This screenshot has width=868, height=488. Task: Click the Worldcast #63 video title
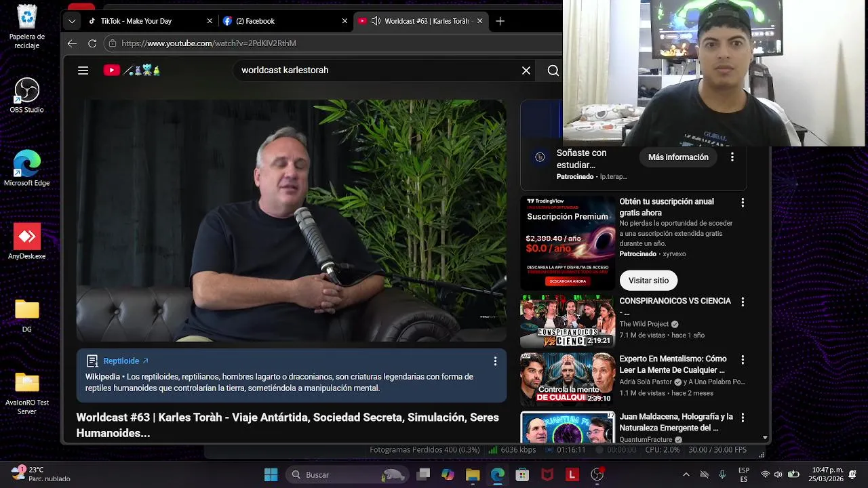288,425
